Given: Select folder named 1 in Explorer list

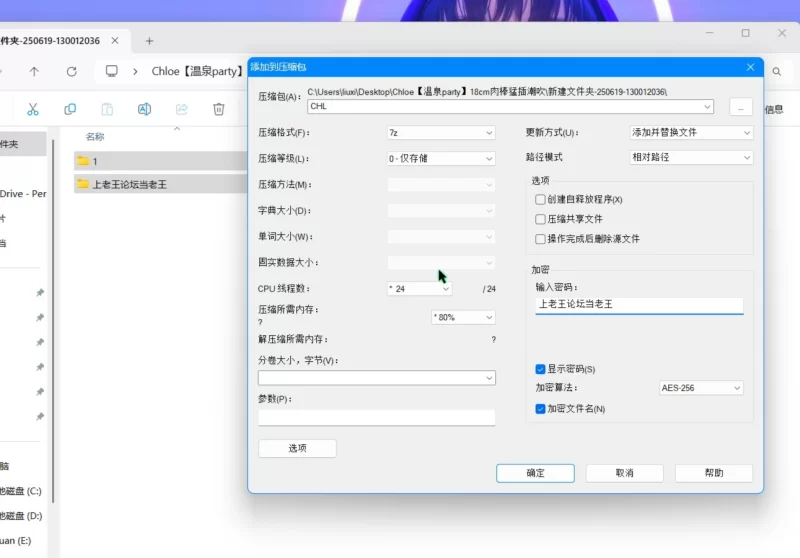Looking at the screenshot, I should (161, 161).
